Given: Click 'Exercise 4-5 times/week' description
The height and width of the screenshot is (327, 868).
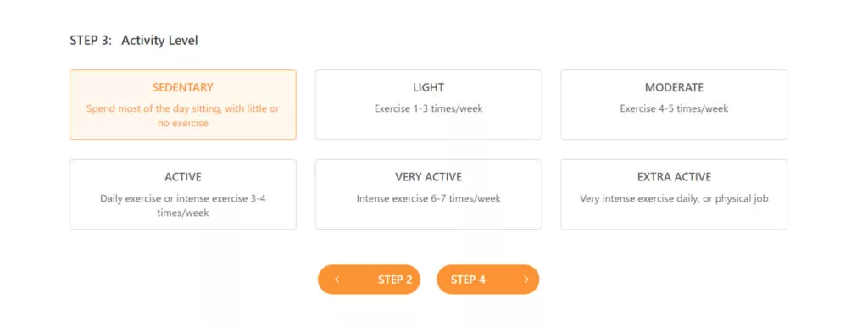Looking at the screenshot, I should point(674,108).
